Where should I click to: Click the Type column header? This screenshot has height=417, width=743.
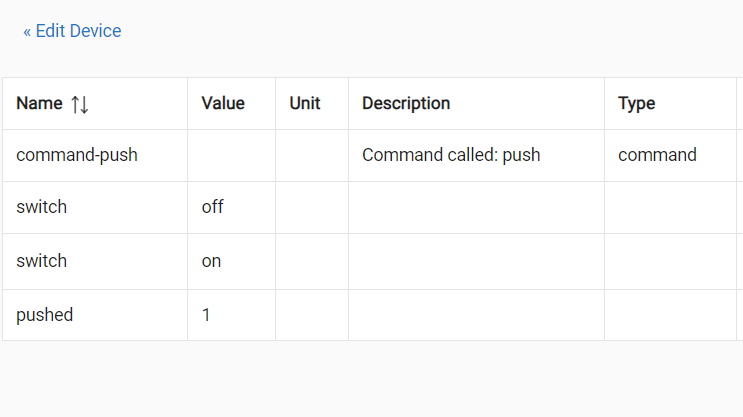coord(637,103)
